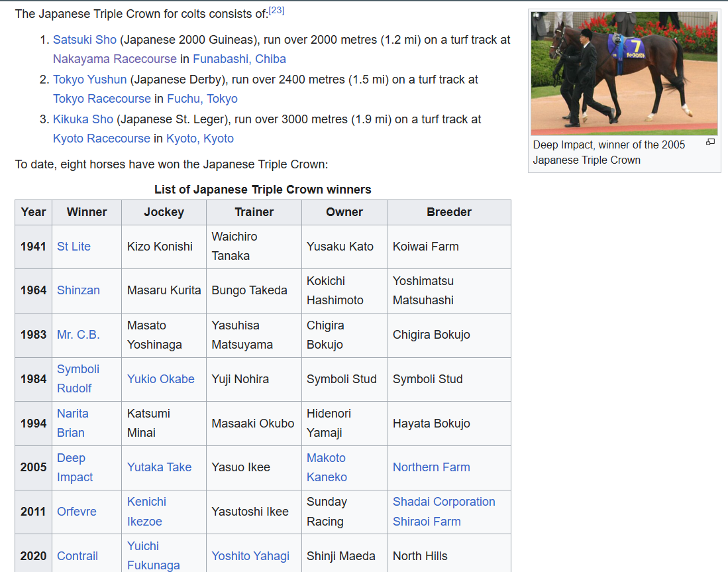Click the enlarge icon beside Deep Impact caption
The height and width of the screenshot is (572, 728).
[710, 143]
